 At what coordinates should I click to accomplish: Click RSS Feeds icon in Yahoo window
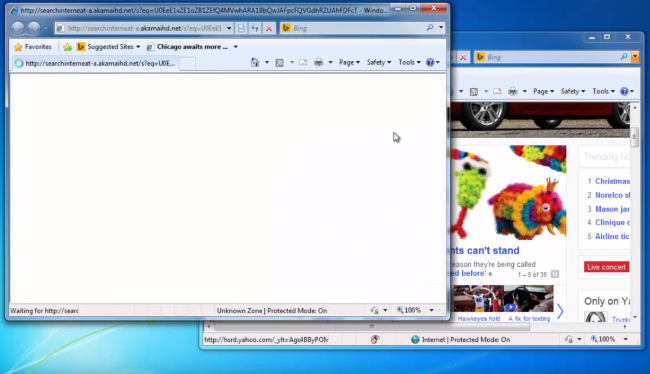coord(474,91)
